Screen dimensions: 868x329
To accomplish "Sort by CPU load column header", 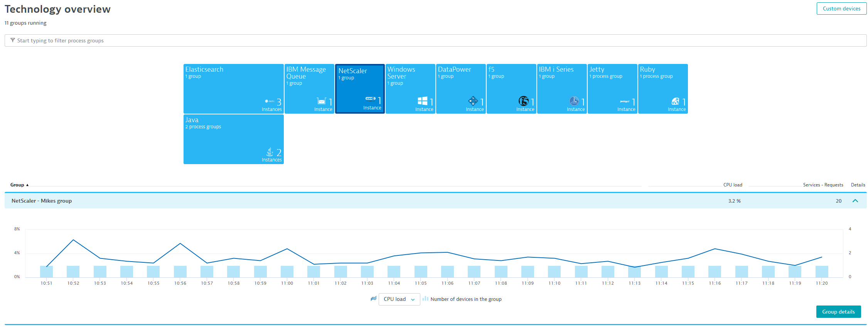I will (733, 185).
